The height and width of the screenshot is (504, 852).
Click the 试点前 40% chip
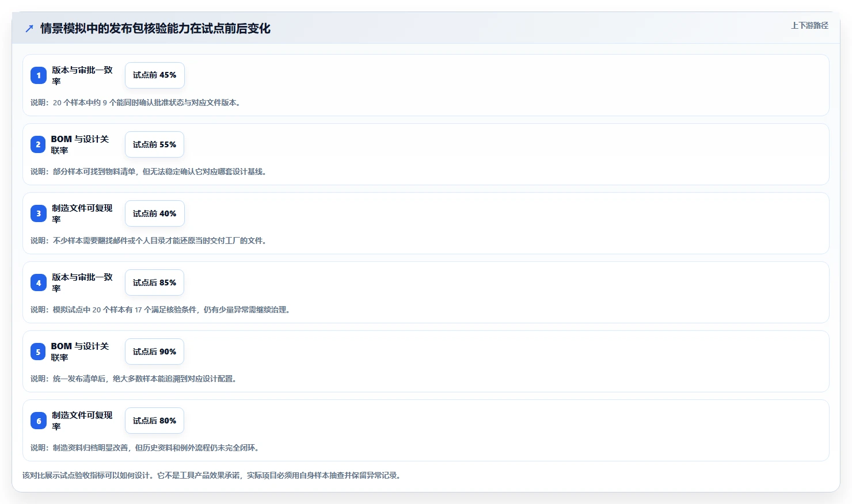click(155, 213)
